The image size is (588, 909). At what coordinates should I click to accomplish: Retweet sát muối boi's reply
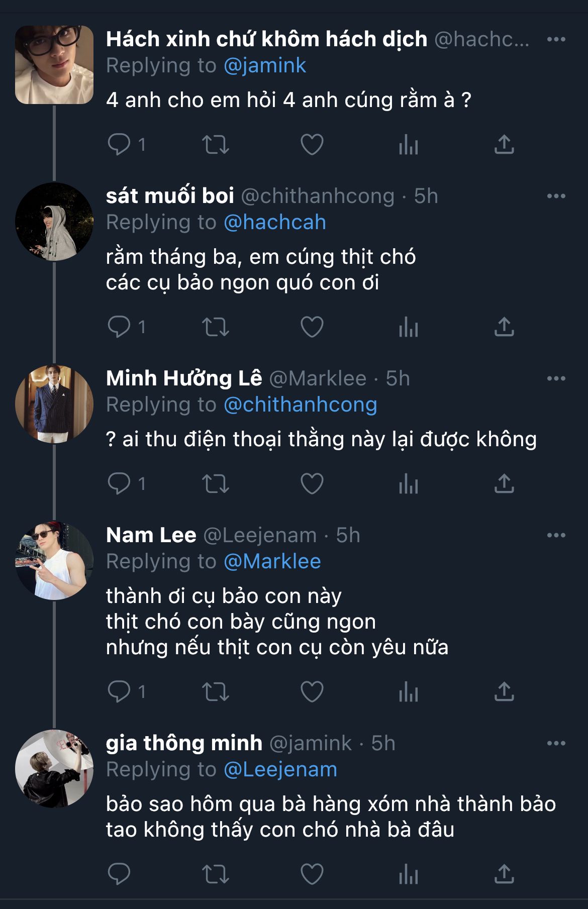[x=215, y=327]
